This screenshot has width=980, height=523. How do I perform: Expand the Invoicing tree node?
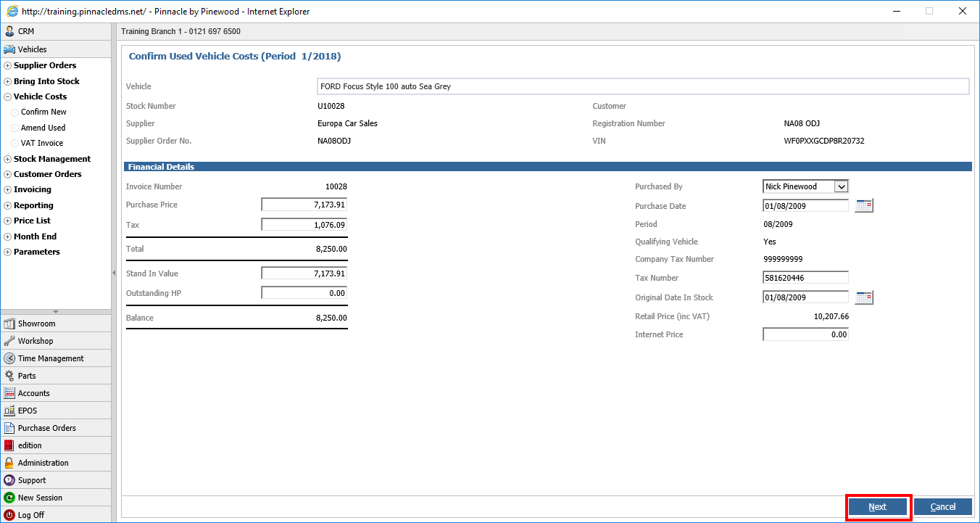click(8, 190)
